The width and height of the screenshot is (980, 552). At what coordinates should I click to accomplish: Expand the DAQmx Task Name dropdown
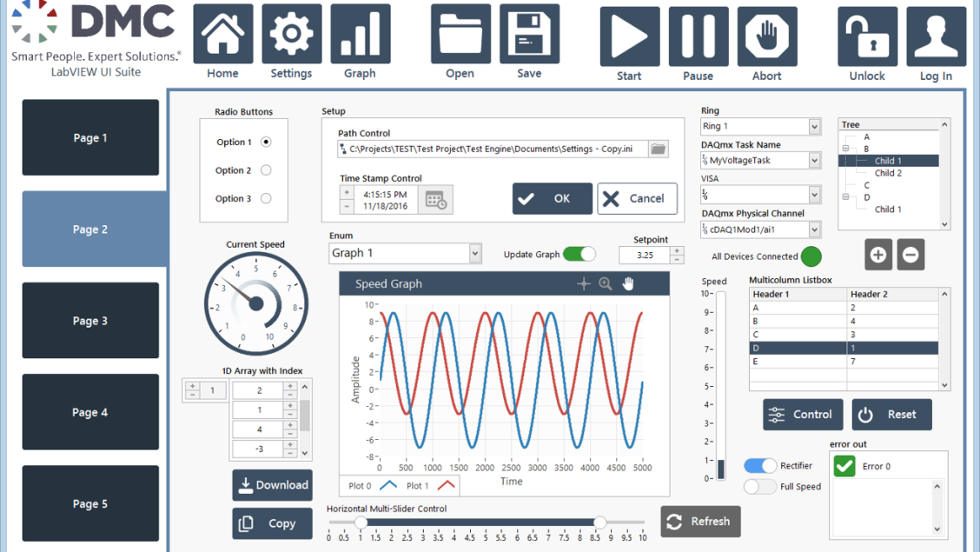click(x=814, y=161)
